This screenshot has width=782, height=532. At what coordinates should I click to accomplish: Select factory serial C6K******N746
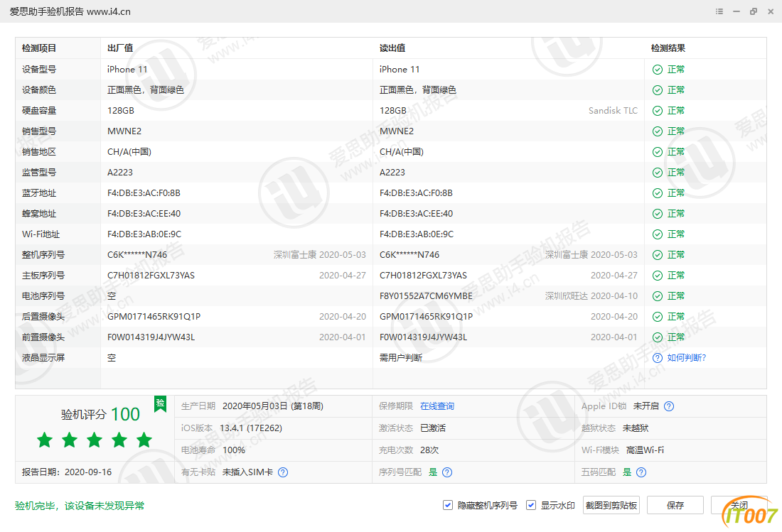coord(137,255)
